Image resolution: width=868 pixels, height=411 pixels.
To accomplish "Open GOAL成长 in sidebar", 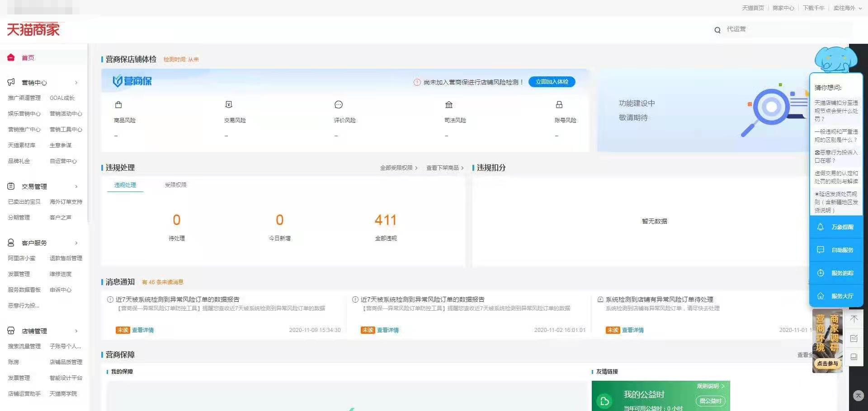I will pos(62,98).
